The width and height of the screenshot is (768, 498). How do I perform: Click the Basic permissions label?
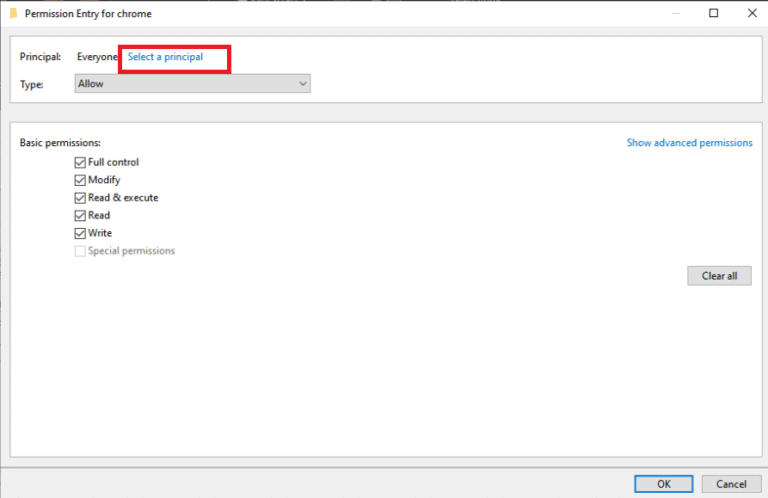tap(60, 142)
